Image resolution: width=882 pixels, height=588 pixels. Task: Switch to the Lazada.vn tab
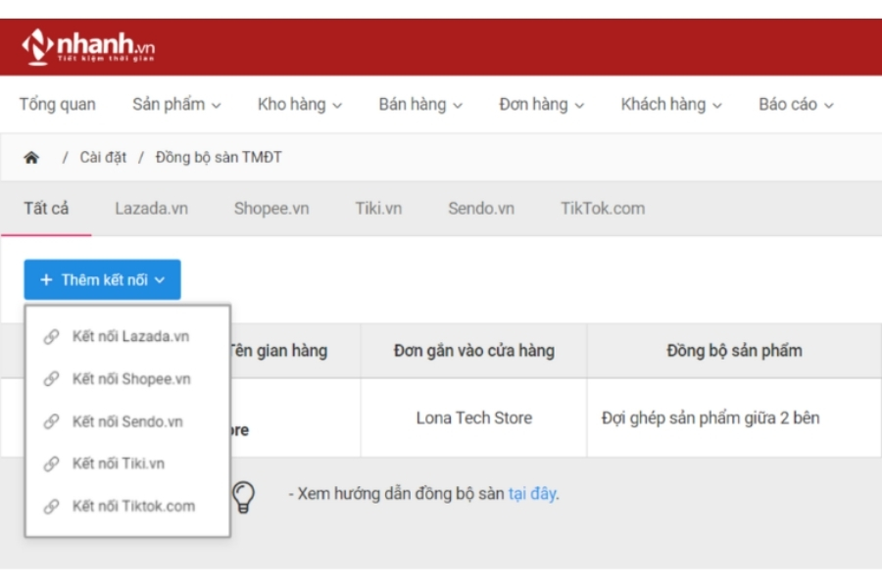[x=151, y=209]
